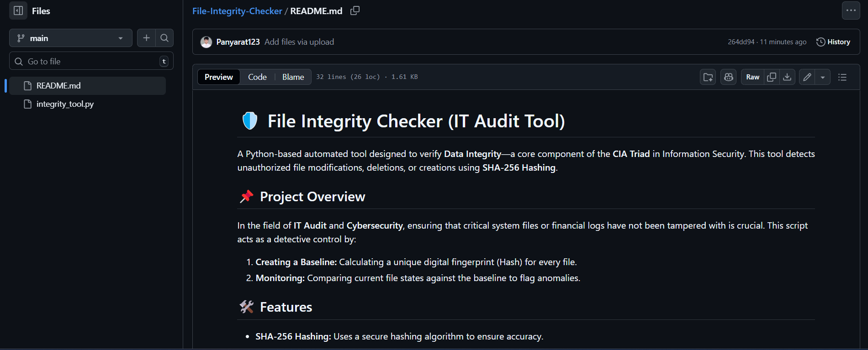The image size is (868, 350).
Task: Switch to the Code tab
Action: (257, 77)
